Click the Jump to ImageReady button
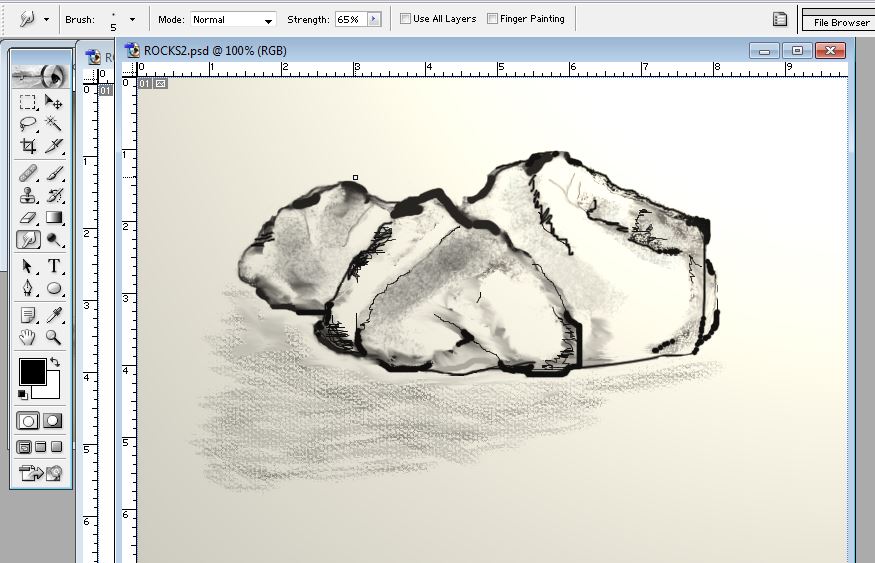Viewport: 875px width, 563px height. [41, 473]
